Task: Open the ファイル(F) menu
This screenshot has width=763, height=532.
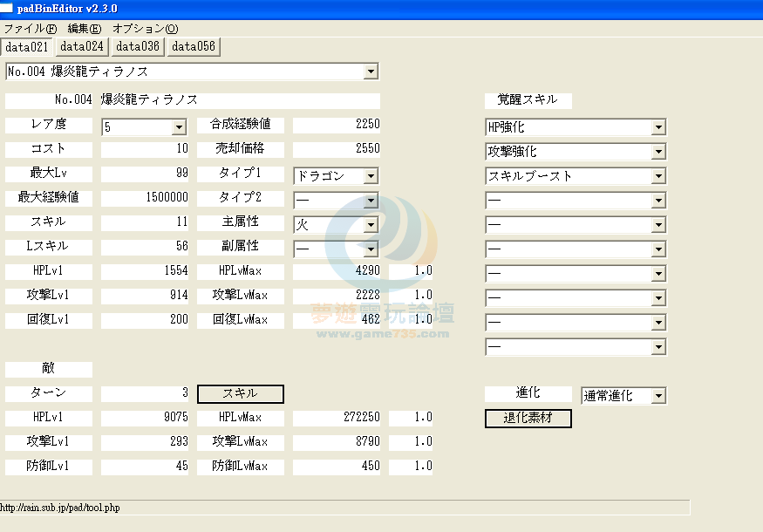Action: coord(30,29)
